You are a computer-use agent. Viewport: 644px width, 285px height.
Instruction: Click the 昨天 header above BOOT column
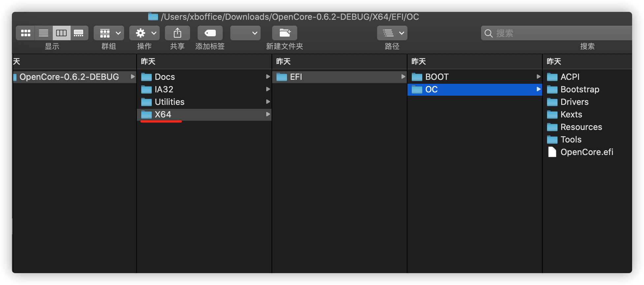[x=419, y=62]
